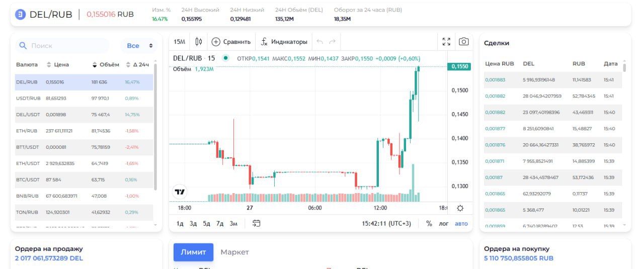Open the Все currency filter dropdown
The image size is (644, 269).
139,46
